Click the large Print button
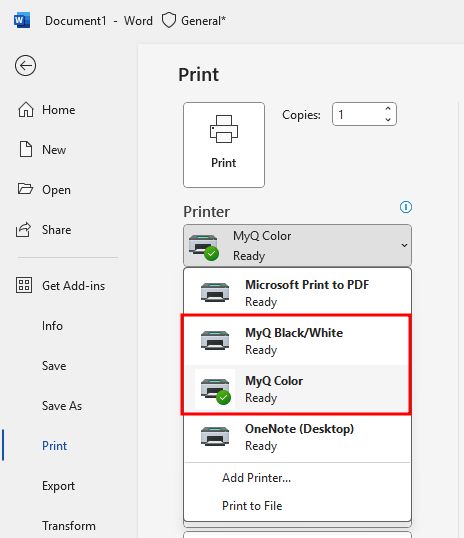464x538 pixels. (x=224, y=145)
